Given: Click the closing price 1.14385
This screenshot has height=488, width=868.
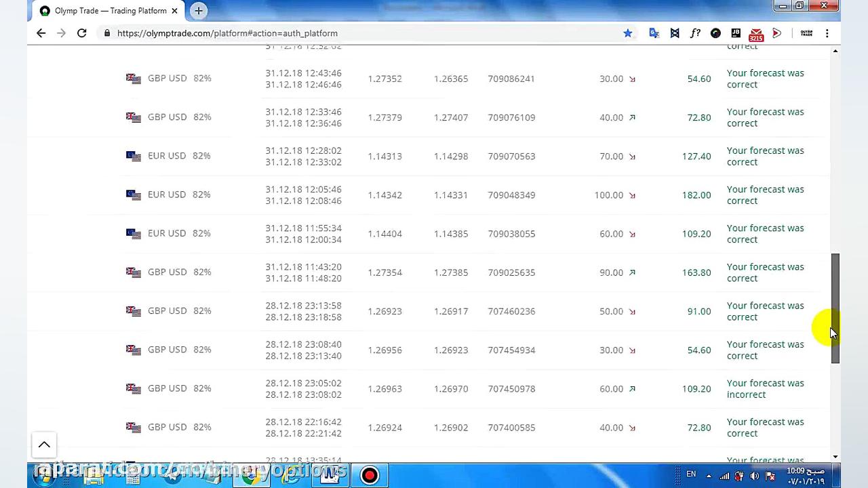Looking at the screenshot, I should click(x=451, y=234).
